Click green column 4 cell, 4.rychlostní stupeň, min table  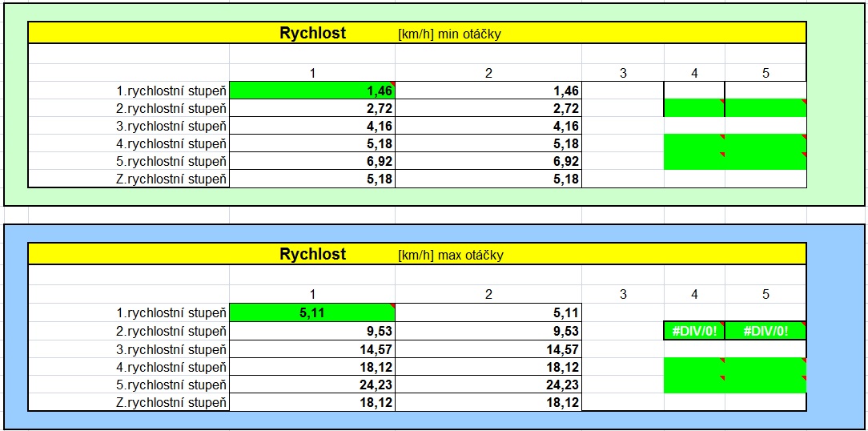[694, 143]
